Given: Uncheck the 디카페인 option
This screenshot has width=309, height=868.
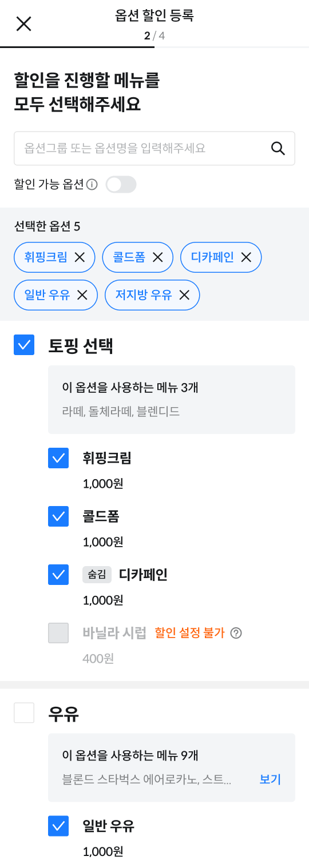Looking at the screenshot, I should tap(58, 575).
